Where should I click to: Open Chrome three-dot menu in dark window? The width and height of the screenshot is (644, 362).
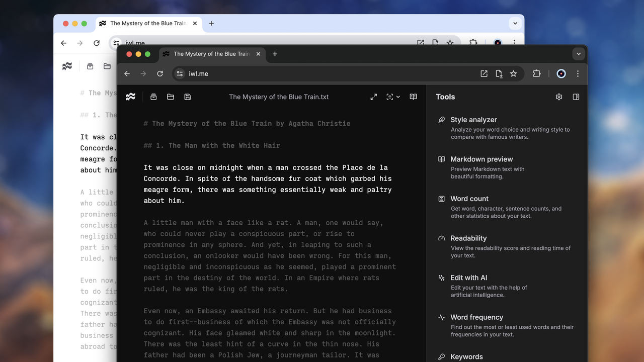coord(578,73)
